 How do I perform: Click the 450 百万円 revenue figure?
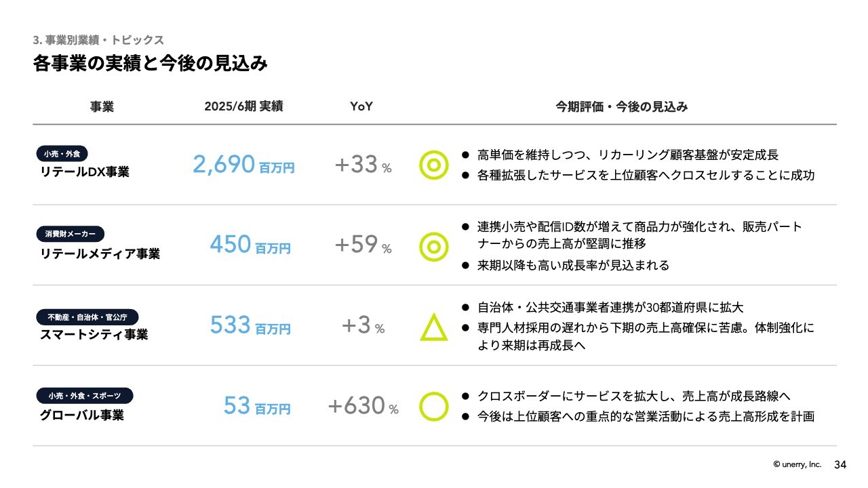pos(250,245)
